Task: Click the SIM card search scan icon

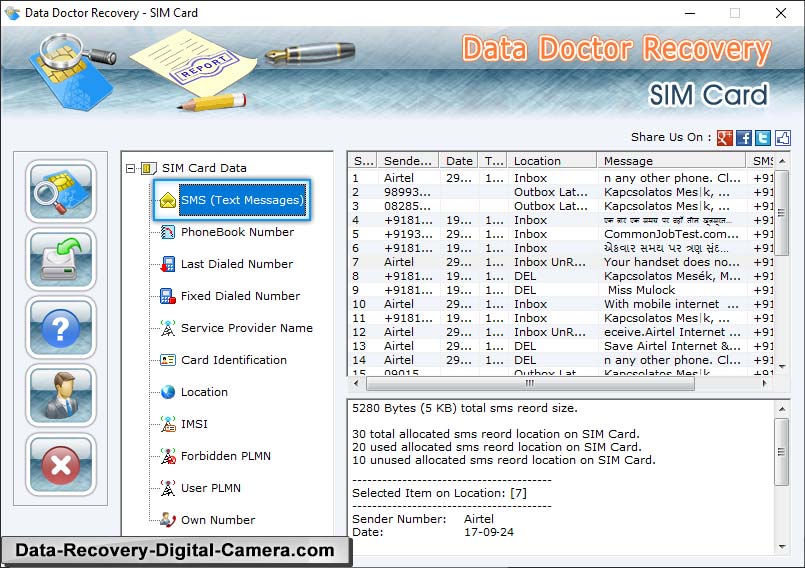Action: pos(61,191)
